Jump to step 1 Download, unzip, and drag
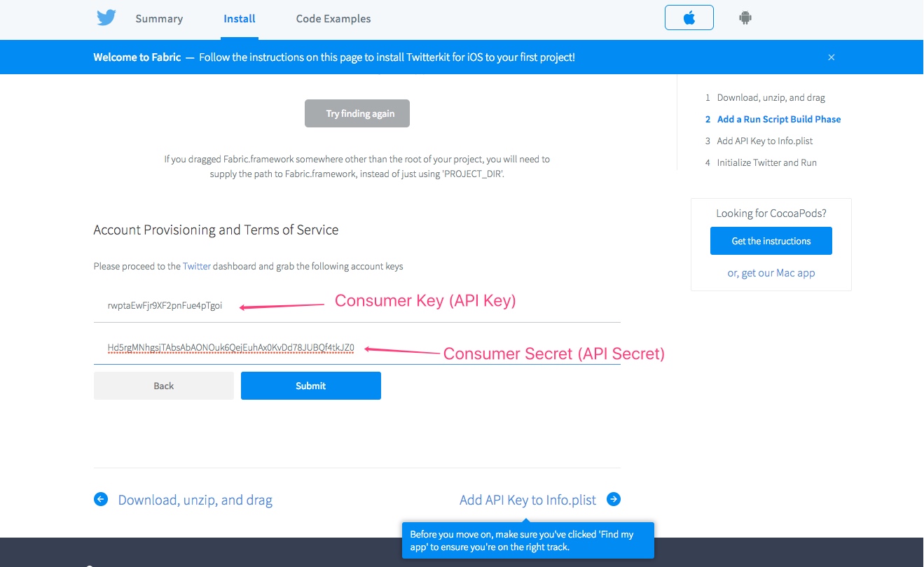The height and width of the screenshot is (567, 924). pyautogui.click(x=771, y=98)
